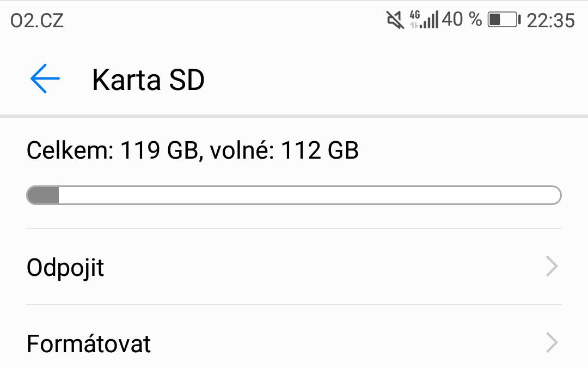The height and width of the screenshot is (368, 588).
Task: Tap the signal strength bars
Action: point(429,20)
